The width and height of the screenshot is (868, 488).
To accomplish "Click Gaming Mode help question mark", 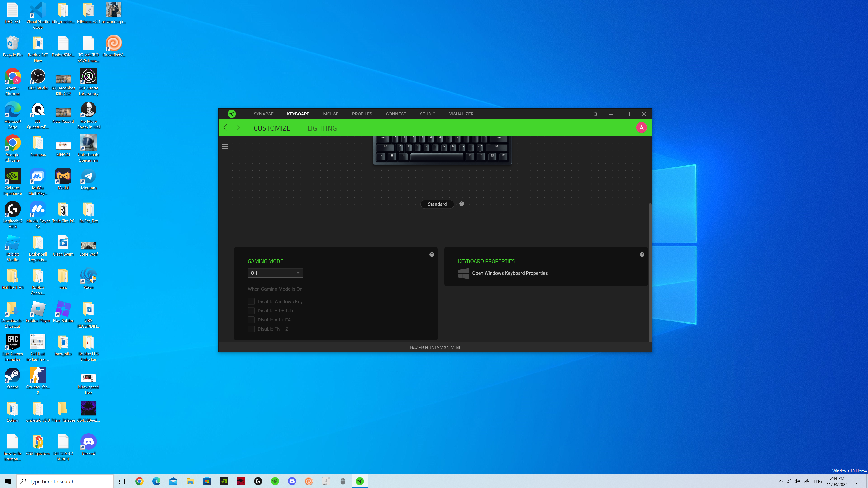I will click(x=432, y=255).
